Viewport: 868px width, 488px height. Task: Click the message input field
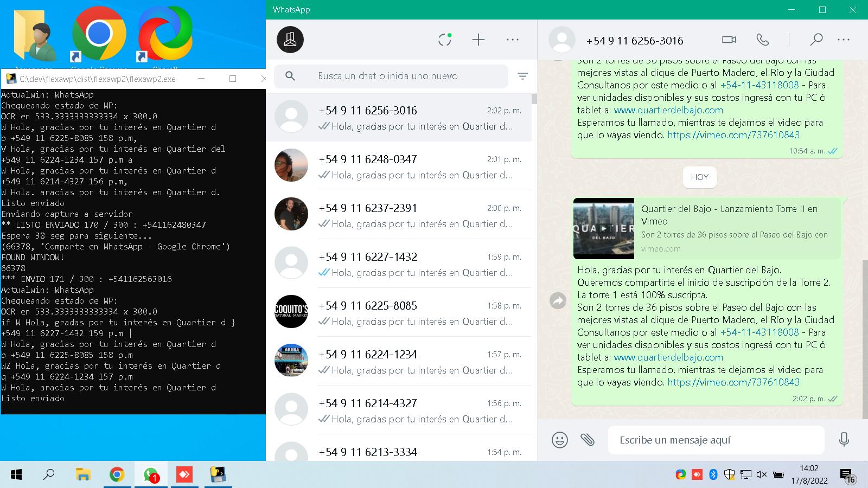(x=716, y=440)
